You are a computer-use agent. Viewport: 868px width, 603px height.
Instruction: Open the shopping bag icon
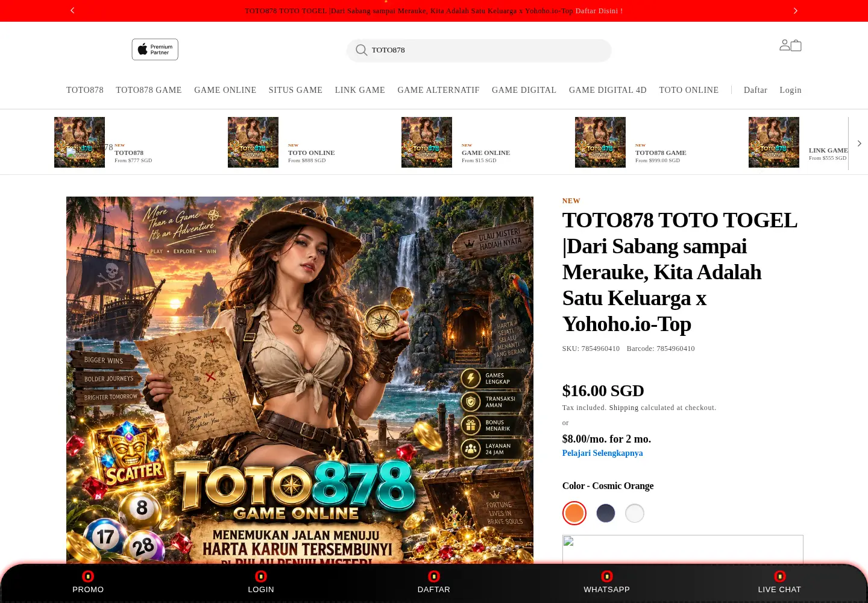[x=796, y=45]
